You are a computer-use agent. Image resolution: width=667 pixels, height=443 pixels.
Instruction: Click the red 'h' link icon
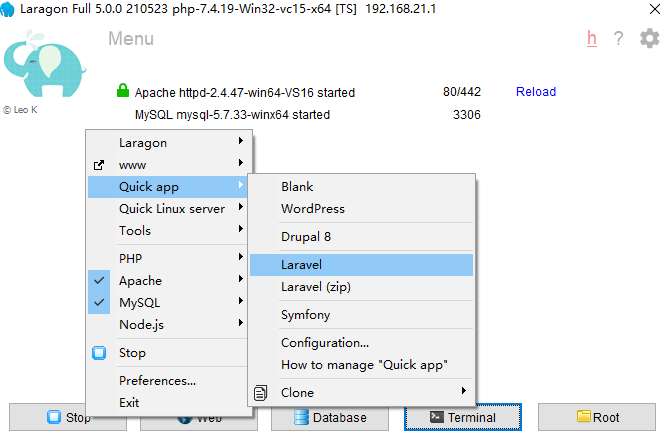pyautogui.click(x=592, y=38)
